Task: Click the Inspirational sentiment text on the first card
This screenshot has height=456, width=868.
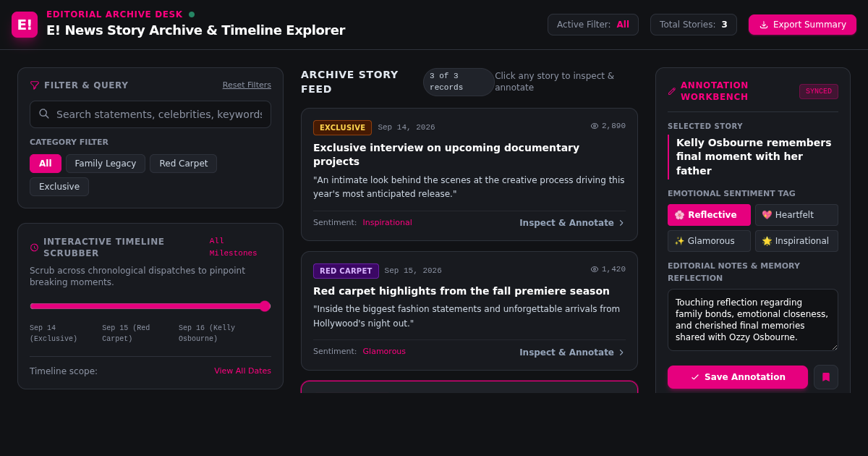Action: tap(387, 223)
